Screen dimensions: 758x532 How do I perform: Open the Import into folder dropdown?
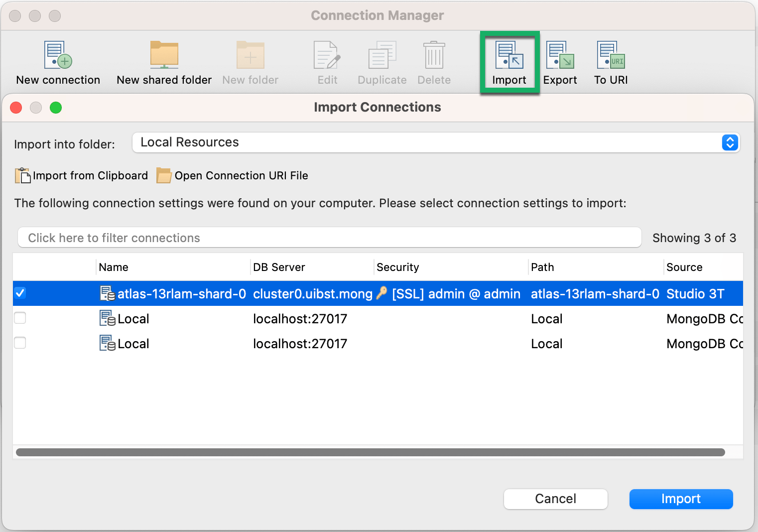[x=729, y=142]
